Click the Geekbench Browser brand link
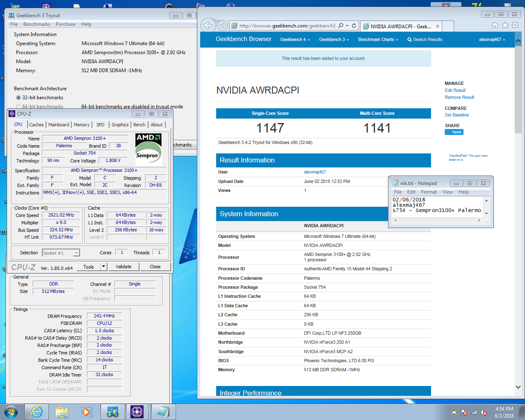This screenshot has height=420, width=525. click(244, 39)
